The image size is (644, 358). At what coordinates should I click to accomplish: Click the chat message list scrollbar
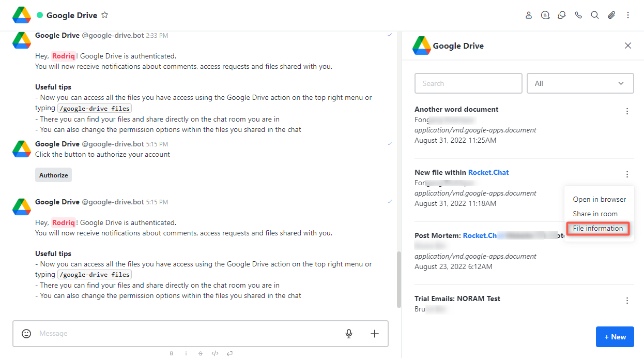[398, 279]
